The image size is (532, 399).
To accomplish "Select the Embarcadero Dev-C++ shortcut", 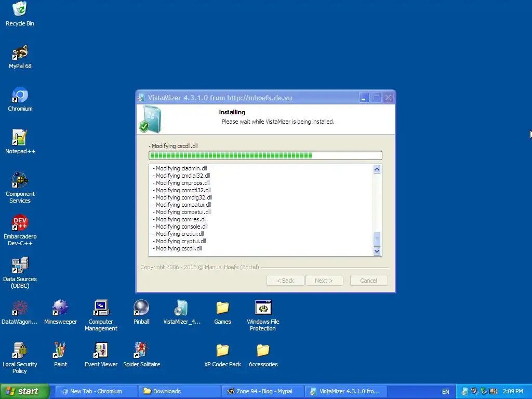I will [20, 230].
